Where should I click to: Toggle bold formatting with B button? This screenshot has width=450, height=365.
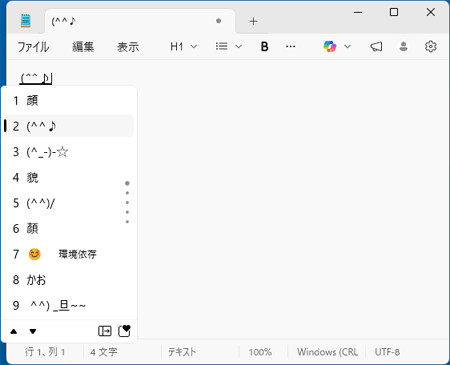264,46
